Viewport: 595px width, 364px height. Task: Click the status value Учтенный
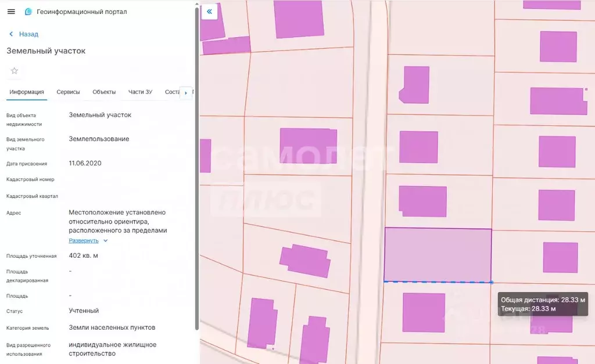click(84, 311)
